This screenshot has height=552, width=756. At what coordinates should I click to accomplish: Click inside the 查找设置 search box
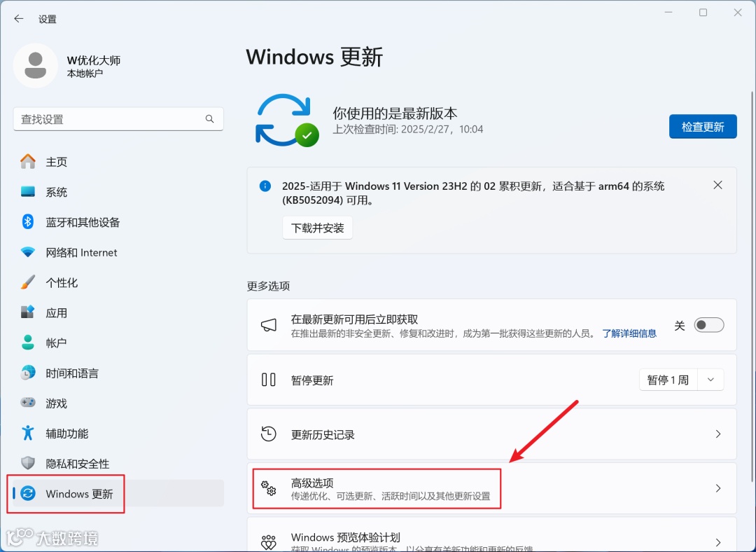pyautogui.click(x=118, y=118)
